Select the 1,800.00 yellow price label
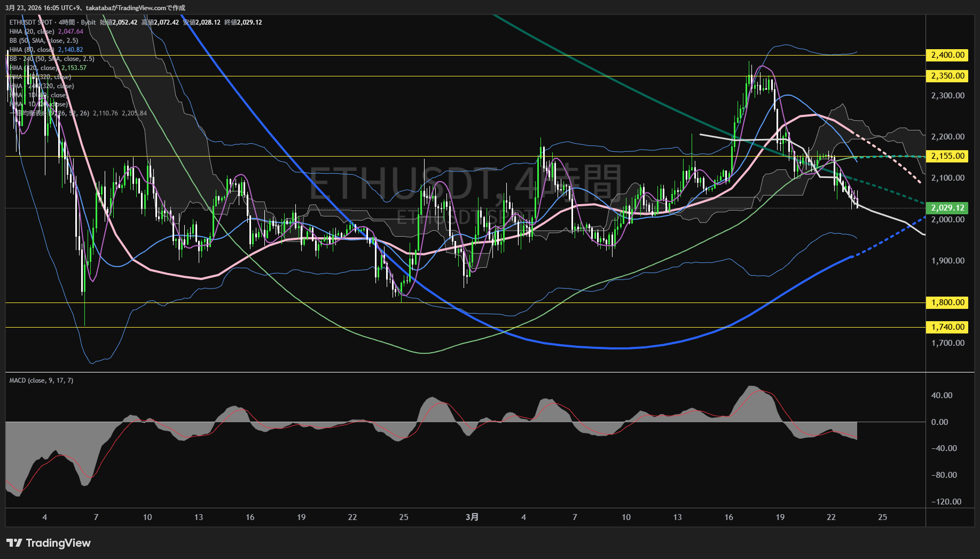 [947, 302]
